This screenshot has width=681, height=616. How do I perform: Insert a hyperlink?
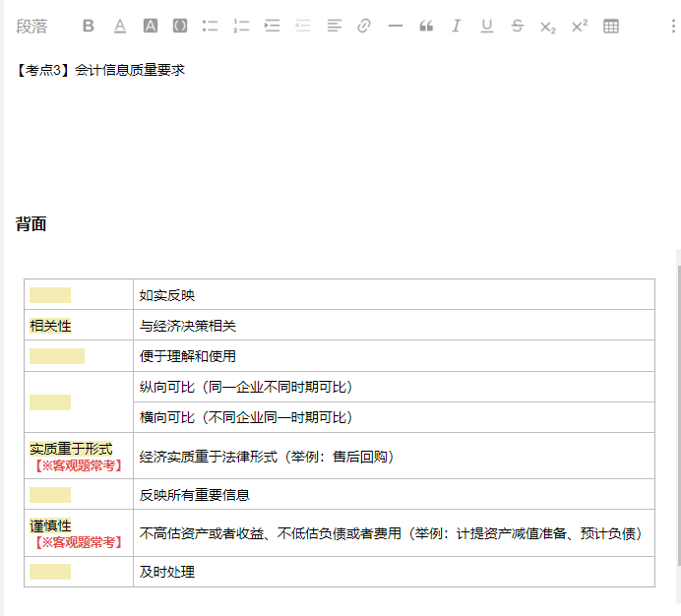[x=364, y=26]
